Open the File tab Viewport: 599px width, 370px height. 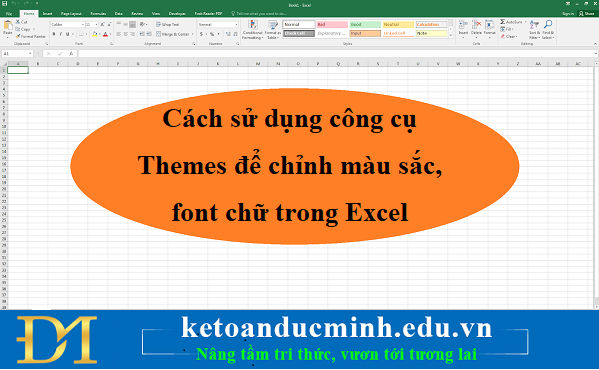tap(8, 13)
